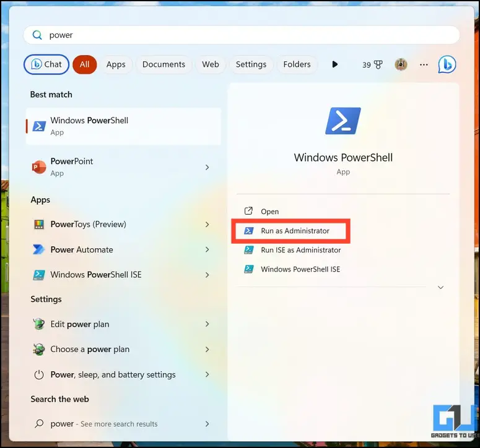The width and height of the screenshot is (480, 448).
Task: Open the three-dot more options menu
Action: (x=424, y=64)
